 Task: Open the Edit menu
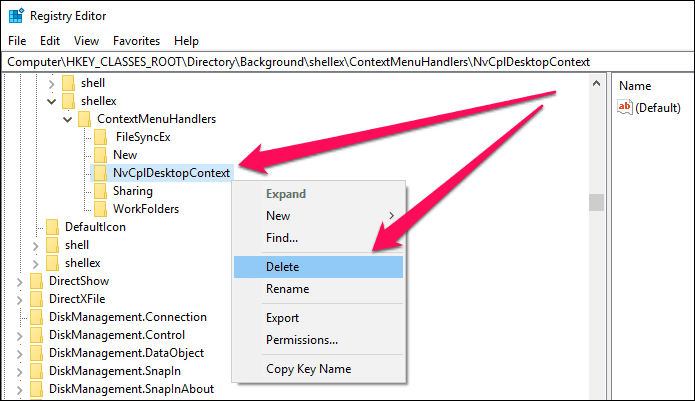pos(50,41)
